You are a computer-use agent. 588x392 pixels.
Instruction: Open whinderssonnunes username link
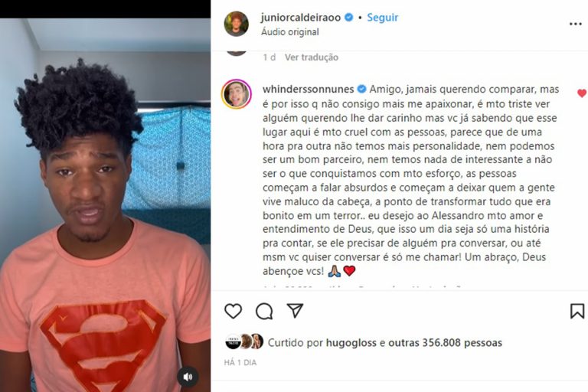click(x=309, y=90)
